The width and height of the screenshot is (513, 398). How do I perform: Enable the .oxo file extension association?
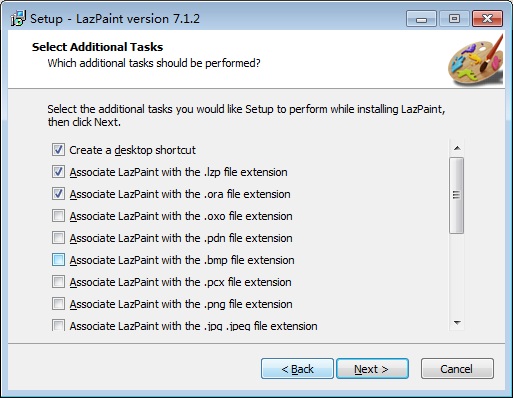(58, 216)
